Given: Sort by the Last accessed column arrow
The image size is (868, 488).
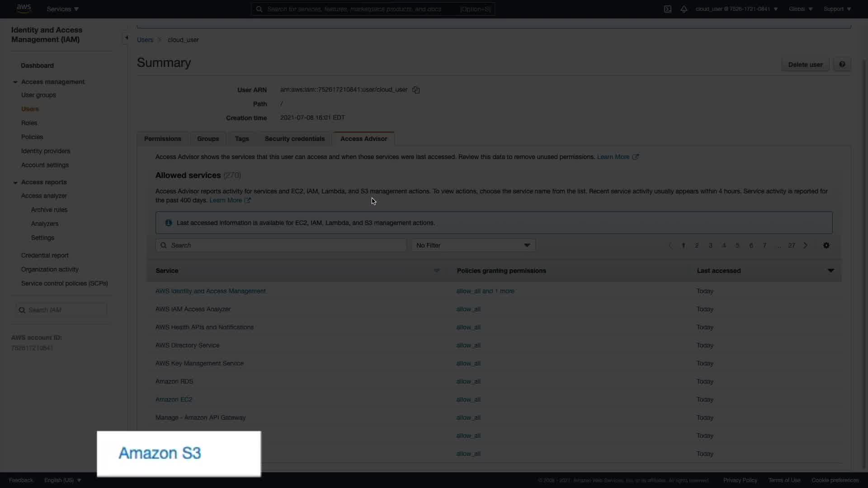Looking at the screenshot, I should pos(830,271).
